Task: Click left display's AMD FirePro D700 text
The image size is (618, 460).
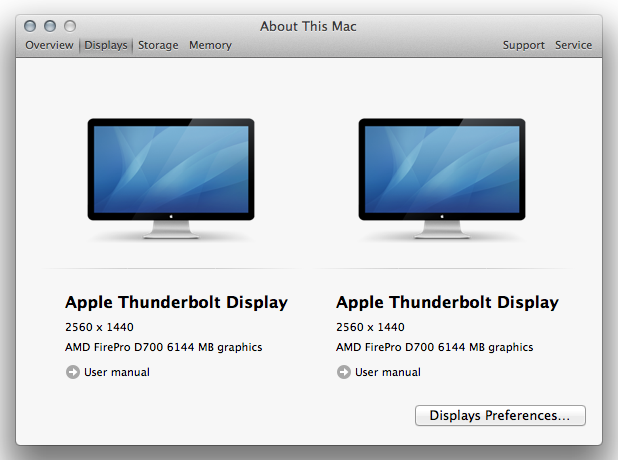Action: coord(164,347)
